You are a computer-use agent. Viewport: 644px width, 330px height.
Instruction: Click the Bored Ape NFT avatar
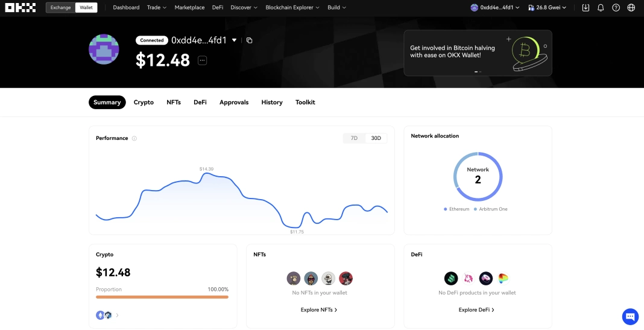[x=293, y=278]
